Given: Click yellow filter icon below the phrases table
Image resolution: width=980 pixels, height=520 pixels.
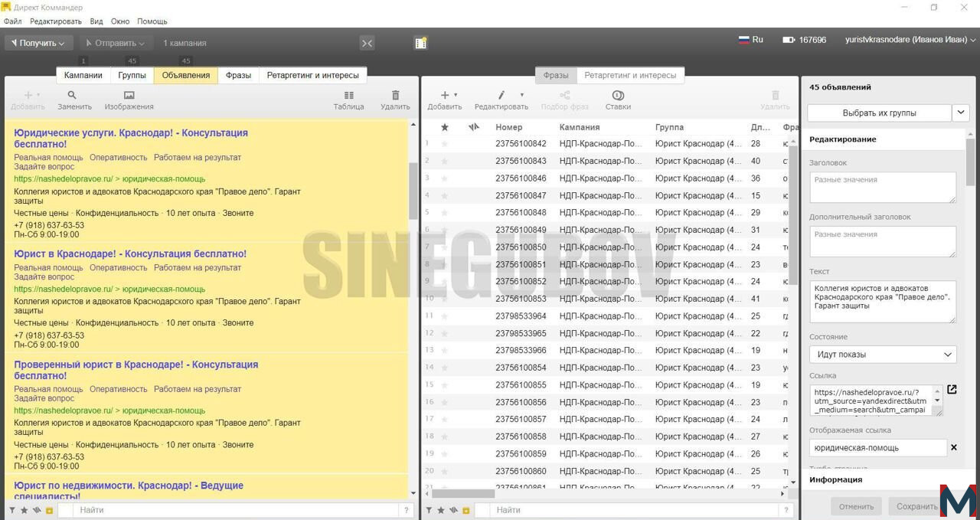Looking at the screenshot, I should point(465,510).
